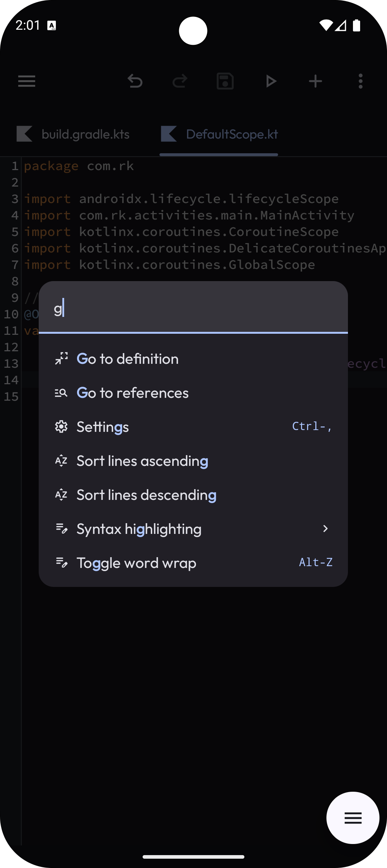Click the run play triangle icon

[271, 81]
